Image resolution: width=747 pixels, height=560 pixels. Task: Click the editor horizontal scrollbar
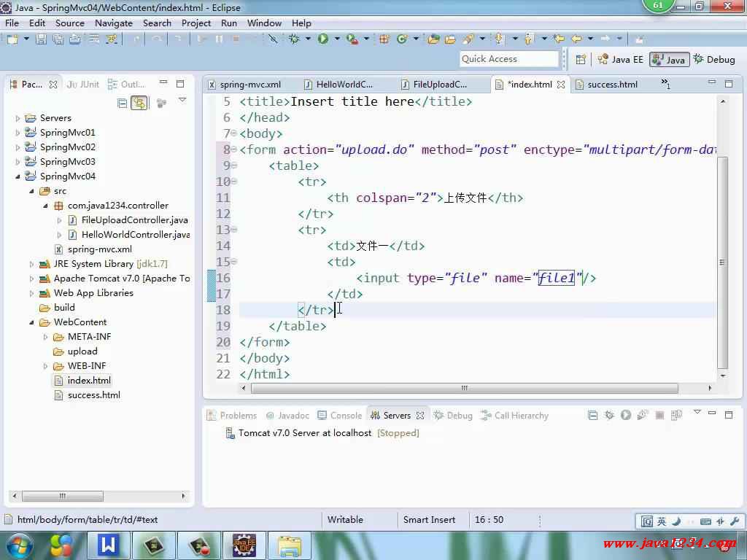tap(464, 389)
